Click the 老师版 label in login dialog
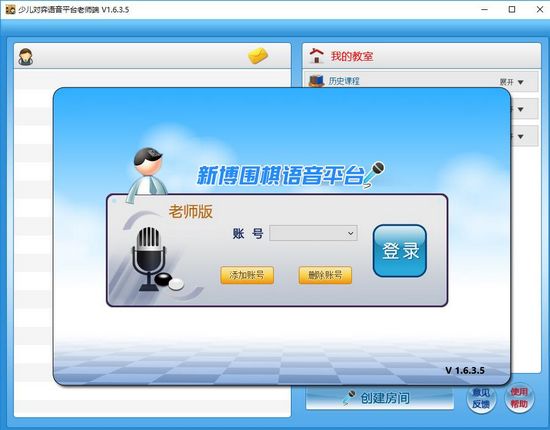Viewport: 550px width, 430px height. 190,211
